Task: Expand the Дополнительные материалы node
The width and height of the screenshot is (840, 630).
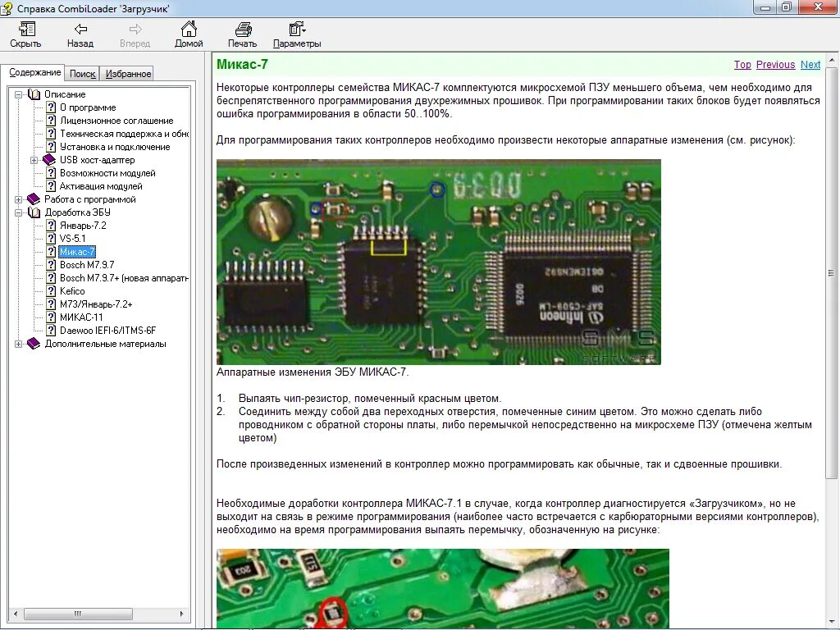Action: click(18, 344)
